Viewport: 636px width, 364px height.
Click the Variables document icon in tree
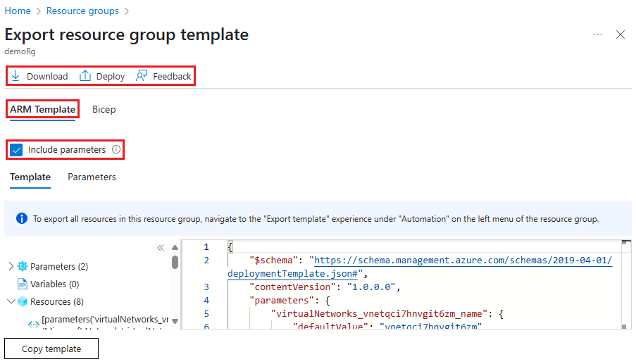pyautogui.click(x=22, y=284)
